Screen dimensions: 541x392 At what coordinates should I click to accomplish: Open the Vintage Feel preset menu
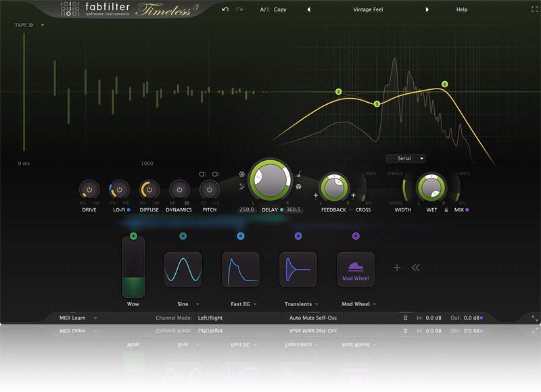[x=368, y=9]
